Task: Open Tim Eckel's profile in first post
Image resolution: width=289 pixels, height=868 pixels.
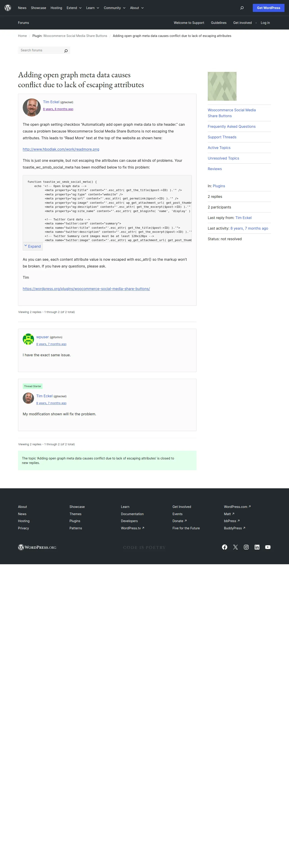Action: pos(51,102)
